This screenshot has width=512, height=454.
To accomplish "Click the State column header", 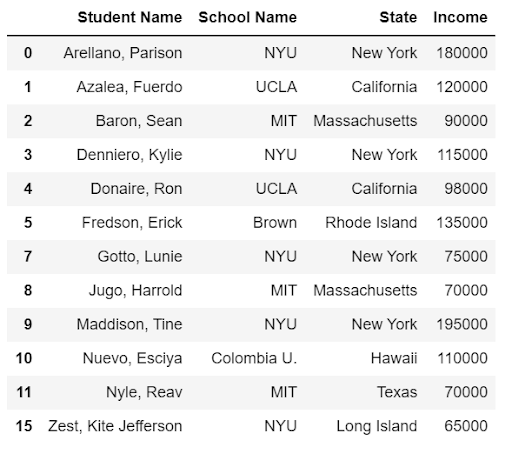I will (x=398, y=17).
